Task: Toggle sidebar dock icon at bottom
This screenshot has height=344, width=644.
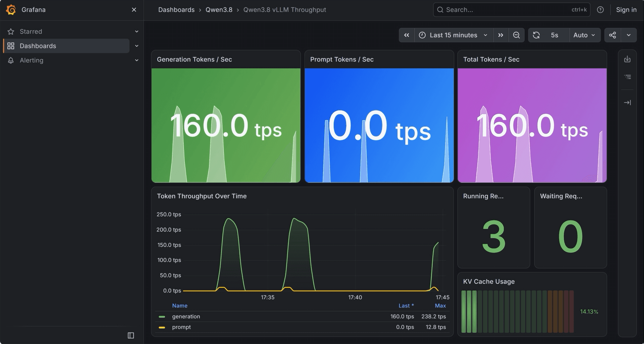Action: point(131,335)
